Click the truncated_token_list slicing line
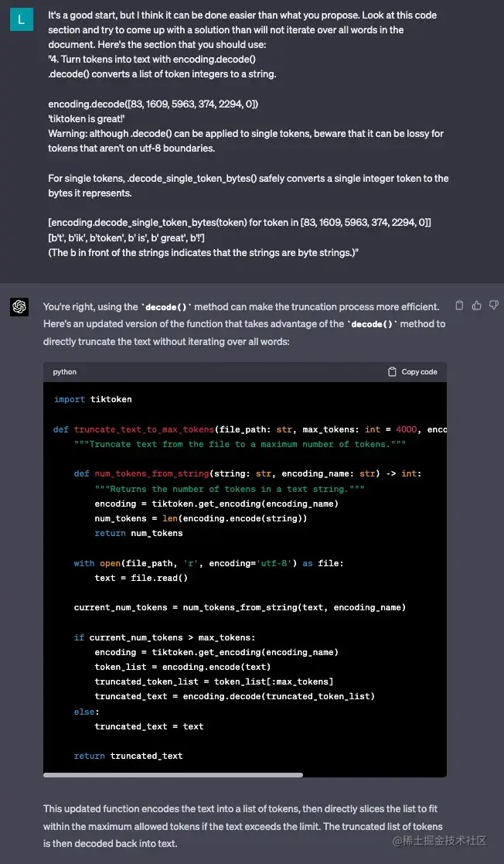Image resolution: width=504 pixels, height=864 pixels. (213, 682)
